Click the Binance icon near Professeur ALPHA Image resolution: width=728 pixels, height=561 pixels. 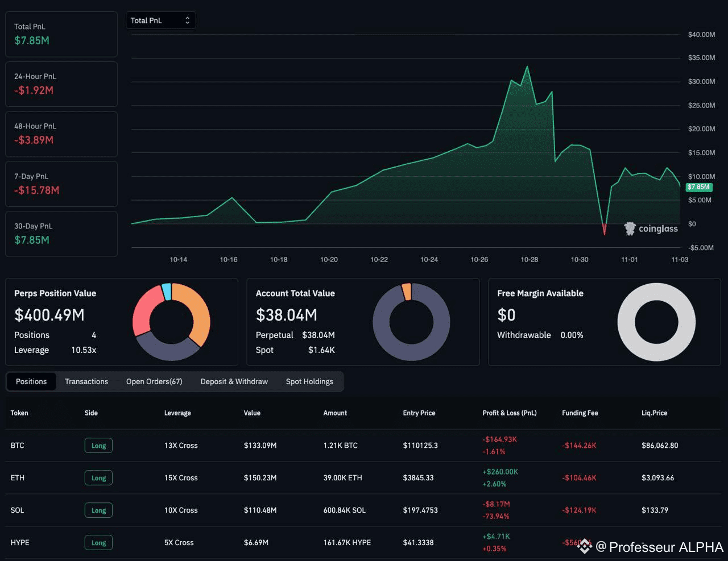(x=585, y=547)
